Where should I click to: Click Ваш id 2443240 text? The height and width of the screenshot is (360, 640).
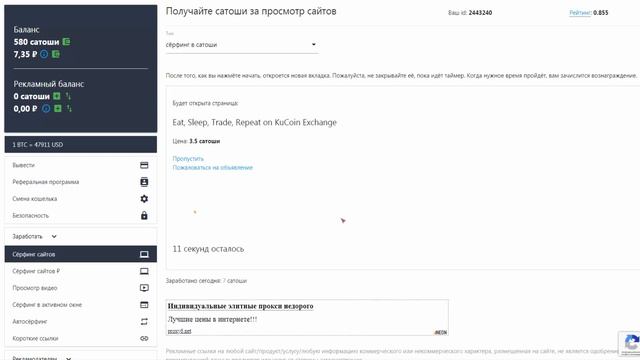[470, 13]
